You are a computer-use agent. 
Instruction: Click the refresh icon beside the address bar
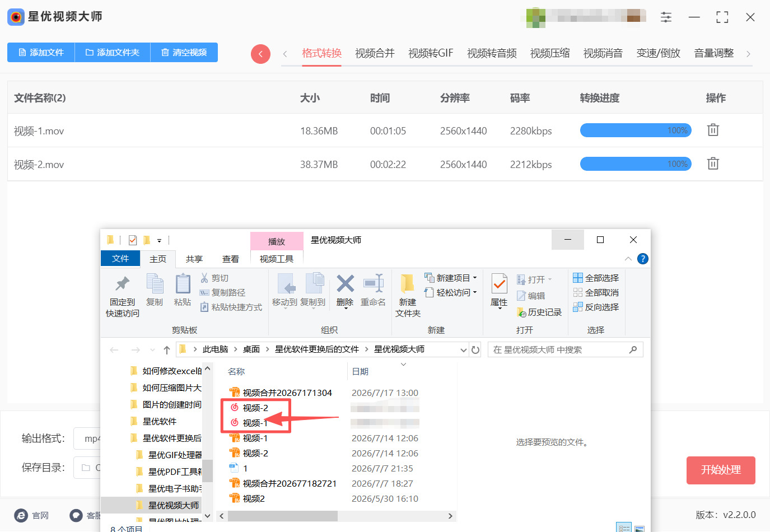click(475, 349)
